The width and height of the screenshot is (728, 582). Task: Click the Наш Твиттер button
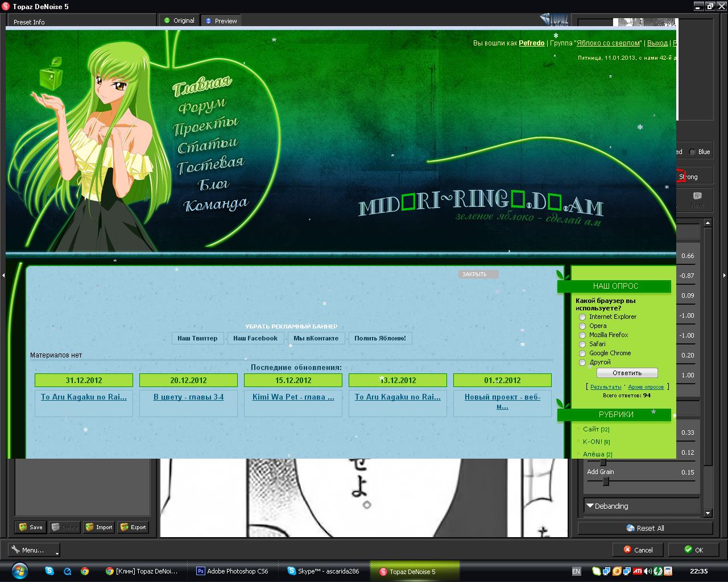click(197, 338)
